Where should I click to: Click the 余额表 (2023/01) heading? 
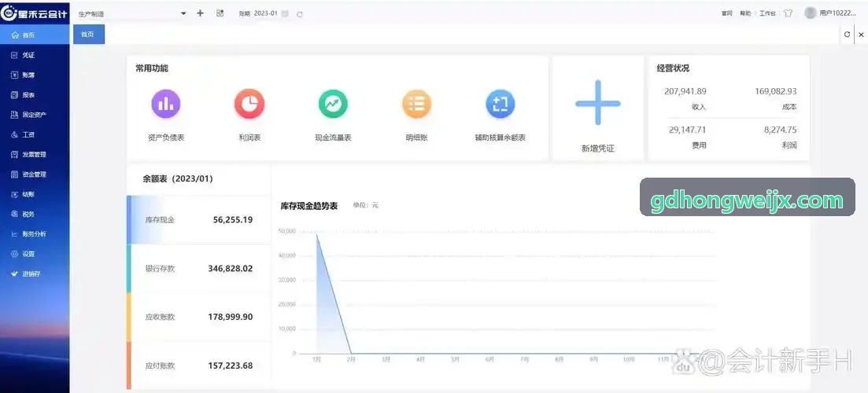click(x=178, y=179)
